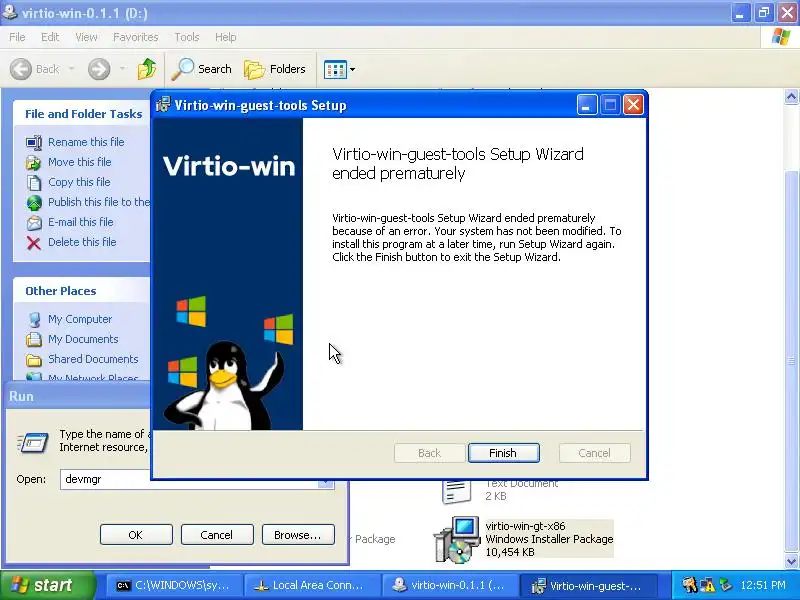Click Cancel in the Run dialog
This screenshot has height=600, width=800.
(217, 535)
